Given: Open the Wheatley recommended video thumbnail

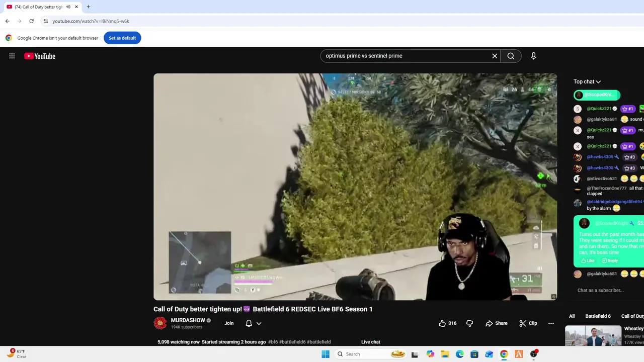Looking at the screenshot, I should coord(593,336).
